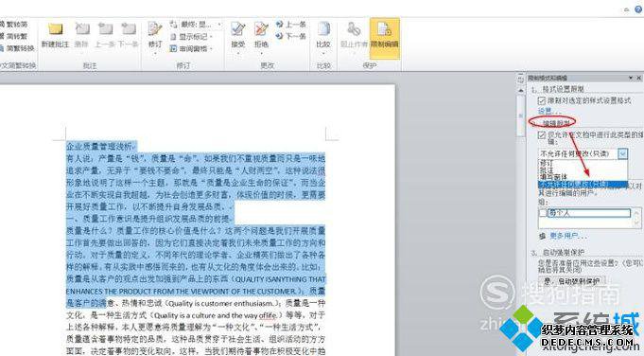Click the vertical scrollbar up arrow
Viewport: 644px width, 356px height.
coord(521,90)
